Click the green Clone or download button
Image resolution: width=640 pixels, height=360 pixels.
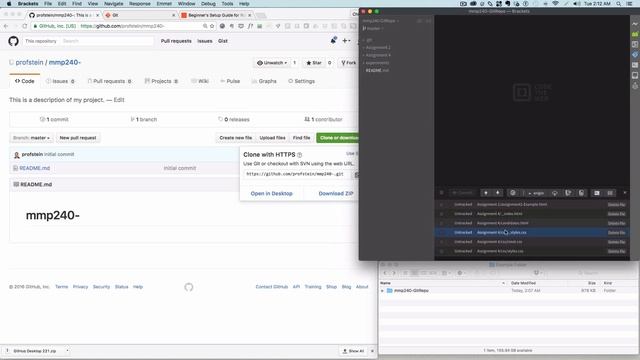coord(338,138)
